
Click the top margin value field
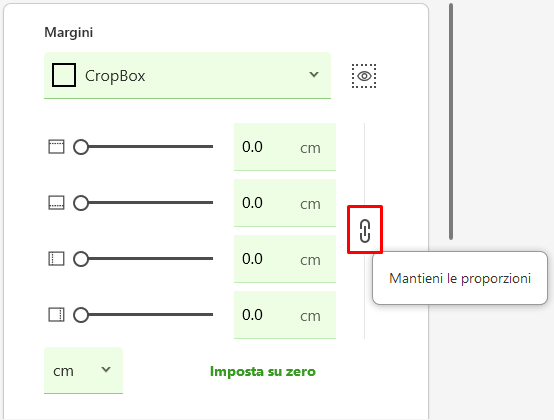pos(285,147)
